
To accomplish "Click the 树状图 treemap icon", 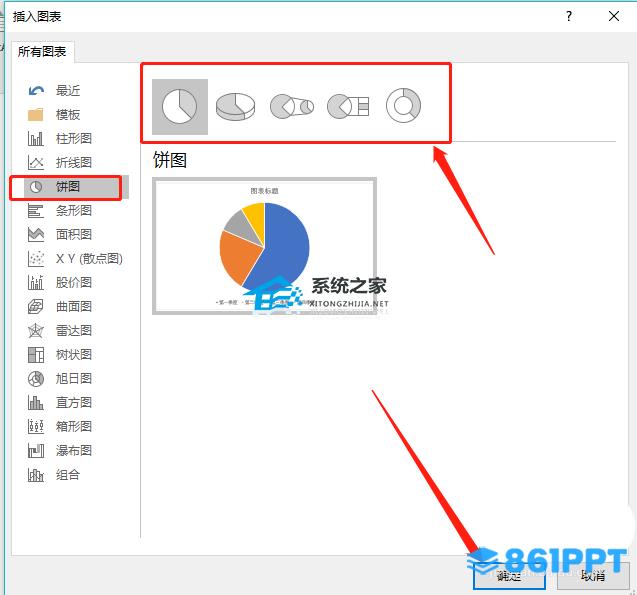I will (36, 355).
